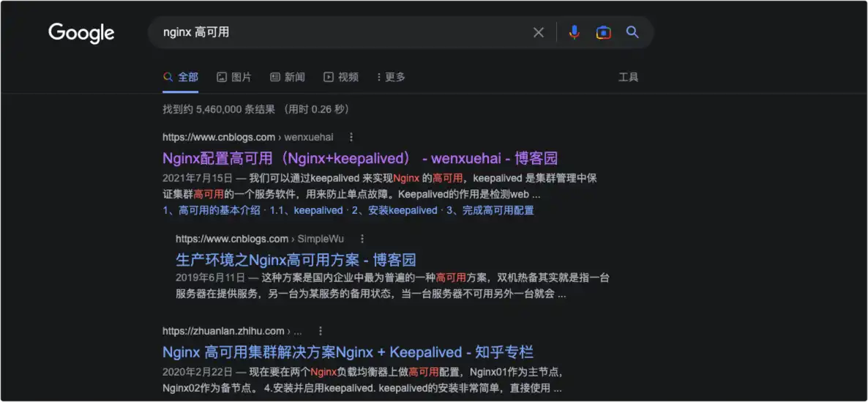Clear the search box with X icon
Viewport: 868px width, 402px height.
(538, 33)
